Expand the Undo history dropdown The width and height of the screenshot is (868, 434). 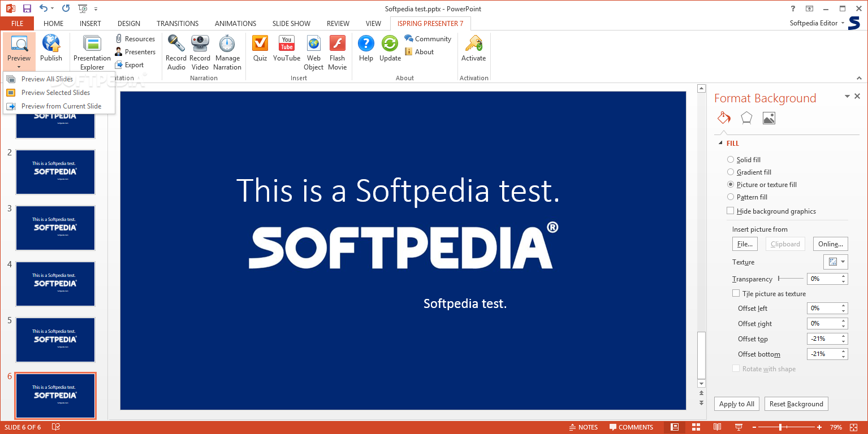coord(53,8)
